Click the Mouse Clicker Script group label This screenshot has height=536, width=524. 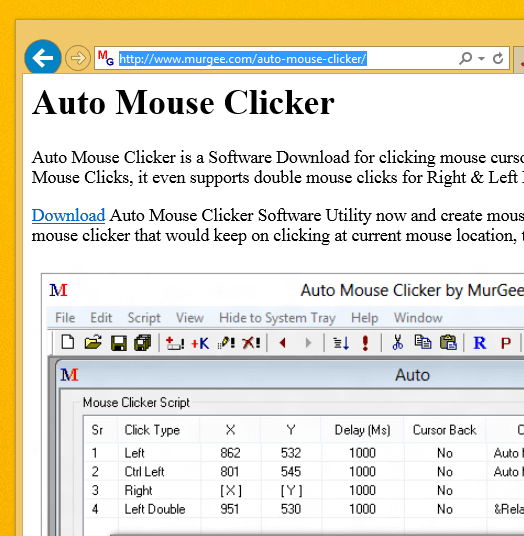coord(136,402)
